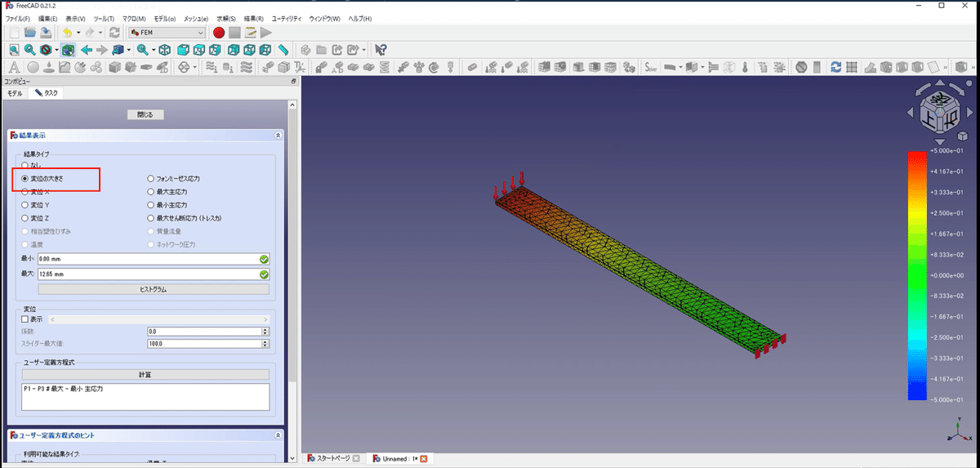Click the 最小 value field
This screenshot has height=468, width=980.
coord(154,259)
